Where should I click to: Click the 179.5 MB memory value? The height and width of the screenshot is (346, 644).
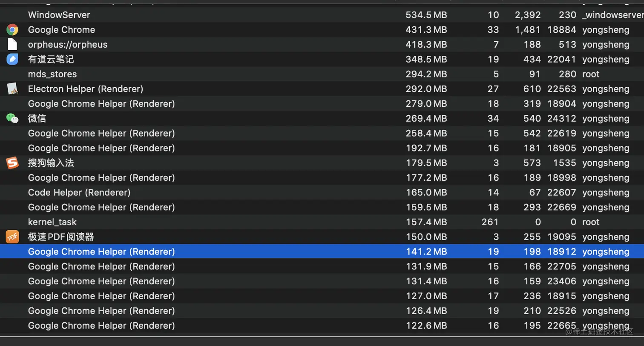(426, 163)
